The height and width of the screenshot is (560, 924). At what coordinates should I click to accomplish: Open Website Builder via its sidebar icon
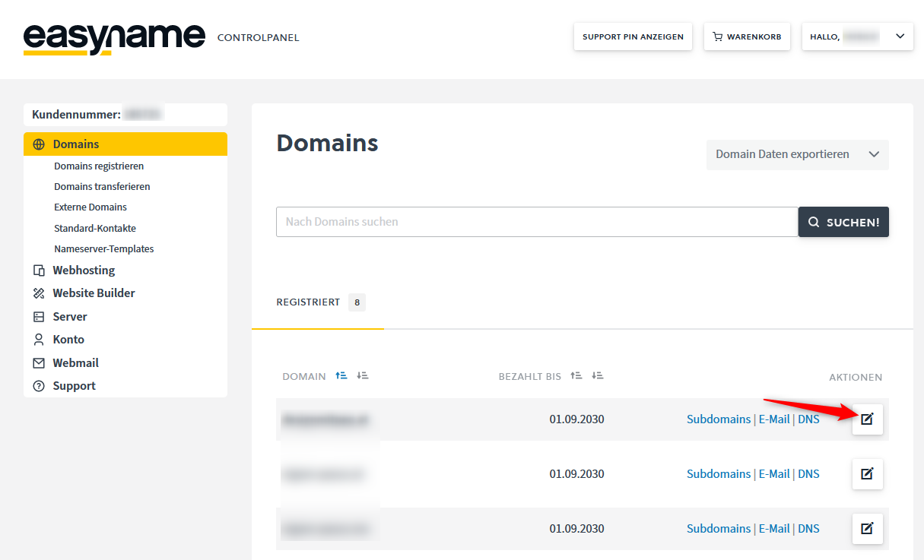point(39,293)
